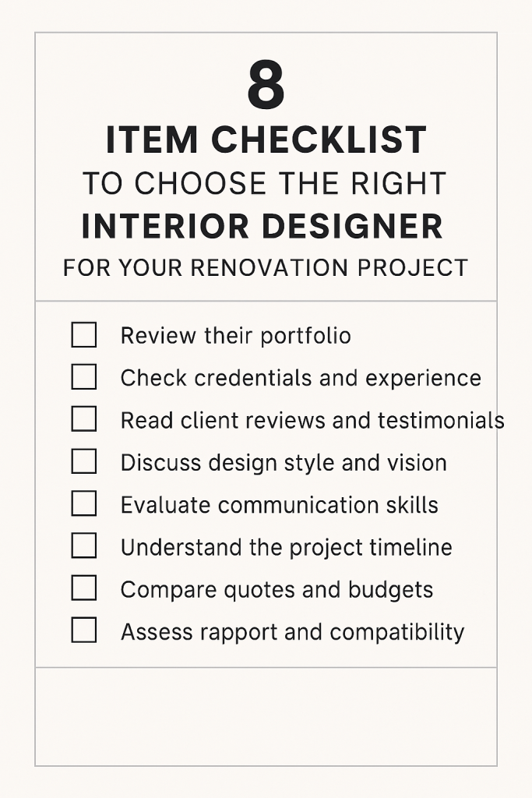532x798 pixels.
Task: Click the 'Understand the project timeline' label
Action: (287, 548)
